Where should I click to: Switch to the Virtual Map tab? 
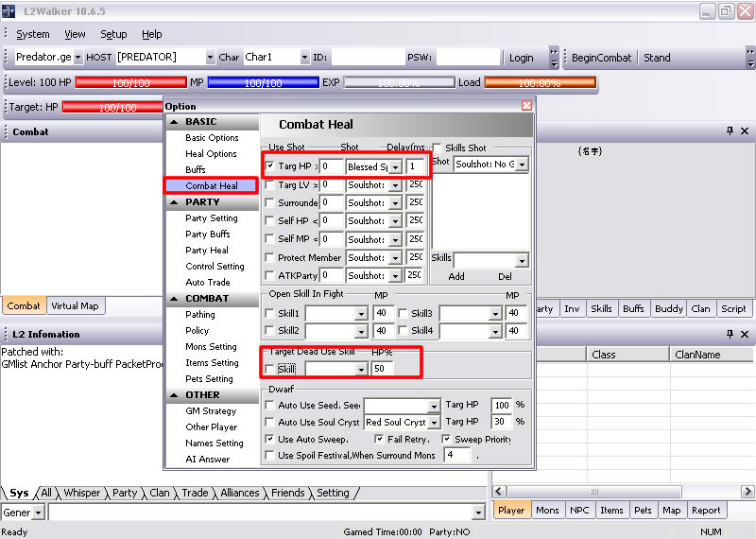(x=75, y=306)
